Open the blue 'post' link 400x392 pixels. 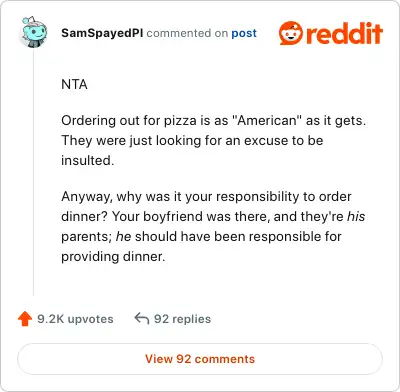[244, 33]
